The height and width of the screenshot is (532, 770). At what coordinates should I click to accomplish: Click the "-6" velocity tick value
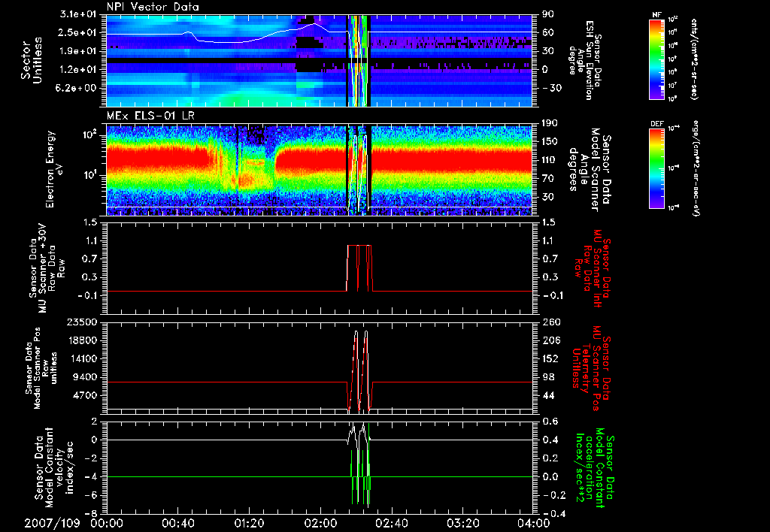coord(91,496)
